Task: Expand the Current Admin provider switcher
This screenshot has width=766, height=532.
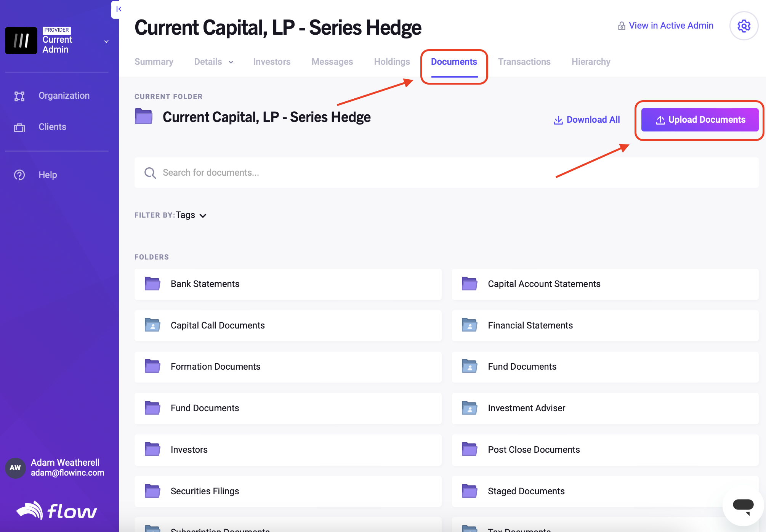Action: coord(106,41)
